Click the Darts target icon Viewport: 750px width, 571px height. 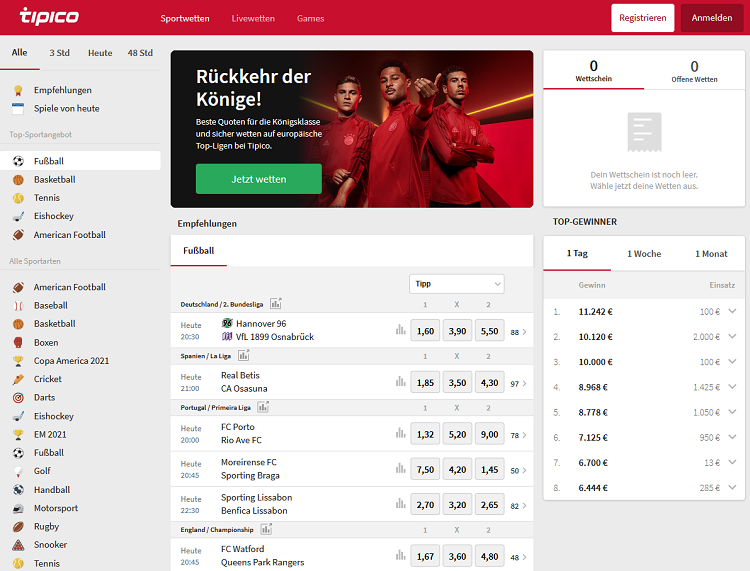click(18, 397)
